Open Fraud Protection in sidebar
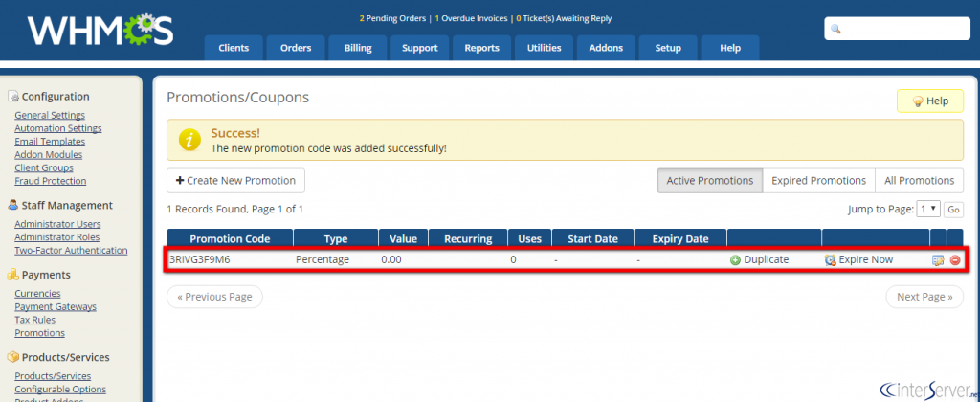 tap(51, 181)
